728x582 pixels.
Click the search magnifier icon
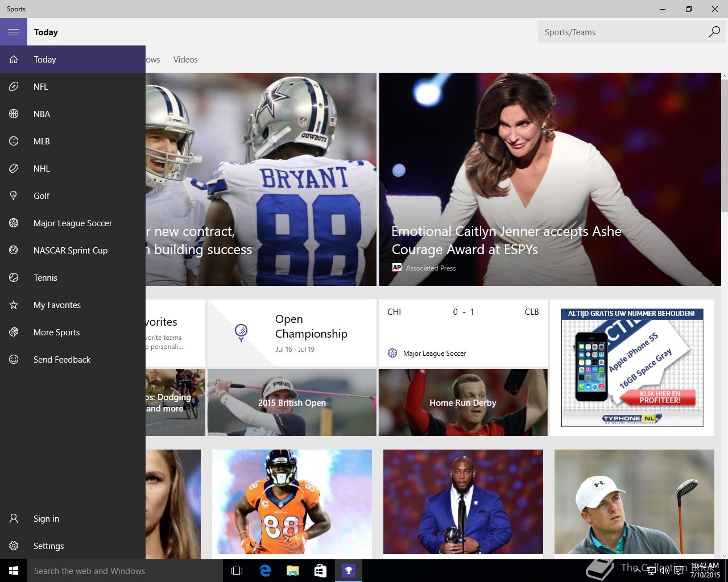pos(714,32)
